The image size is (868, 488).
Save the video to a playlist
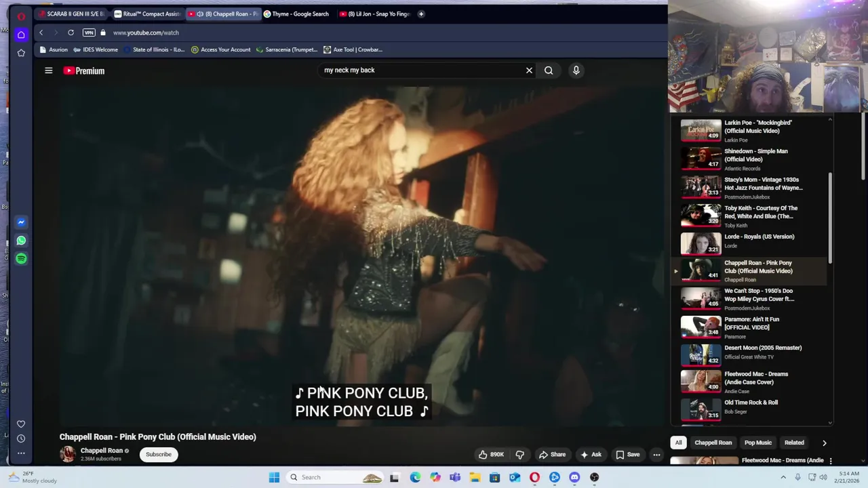pyautogui.click(x=627, y=455)
